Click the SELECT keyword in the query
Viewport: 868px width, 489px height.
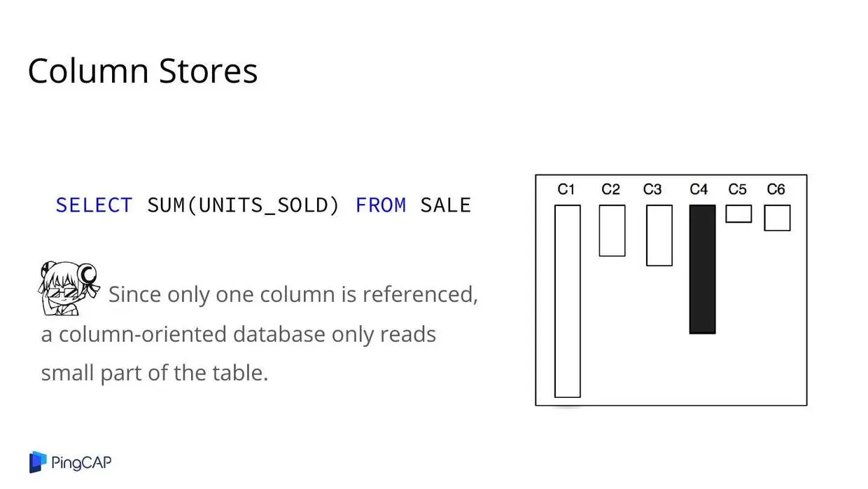pos(94,205)
